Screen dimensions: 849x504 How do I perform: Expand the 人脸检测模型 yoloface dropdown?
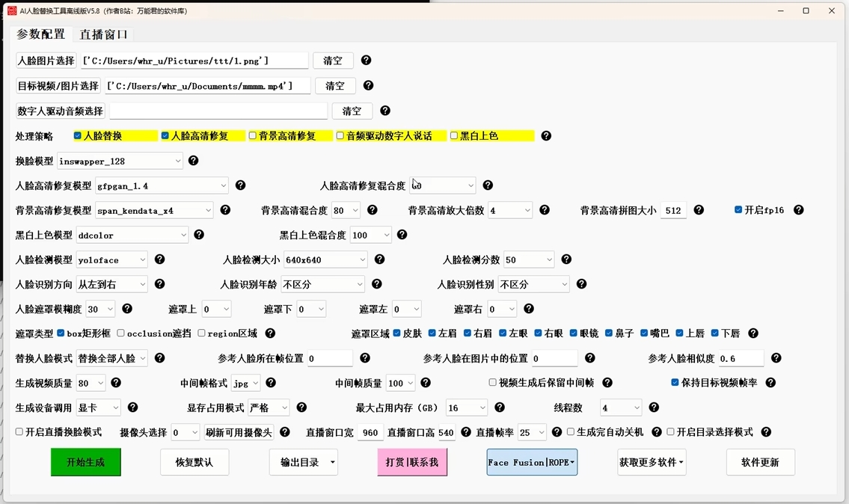(111, 259)
